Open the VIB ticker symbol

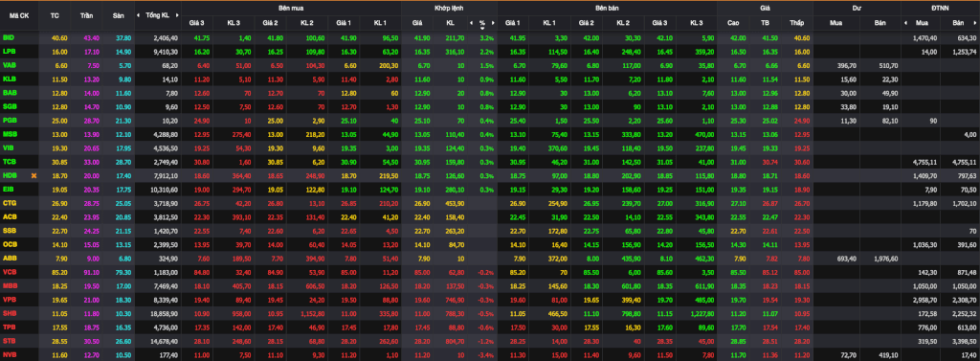[x=8, y=147]
